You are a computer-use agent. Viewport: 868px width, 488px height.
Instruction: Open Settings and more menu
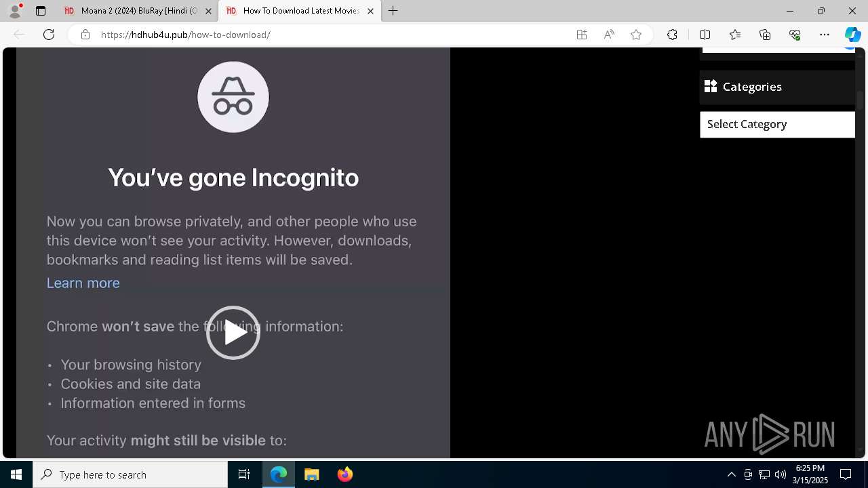825,35
